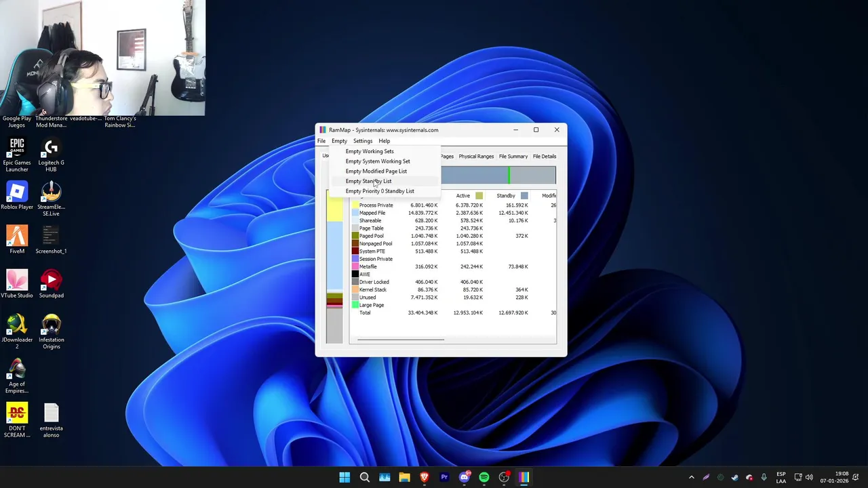Open the RamMap File menu
The image size is (868, 488).
pos(321,141)
